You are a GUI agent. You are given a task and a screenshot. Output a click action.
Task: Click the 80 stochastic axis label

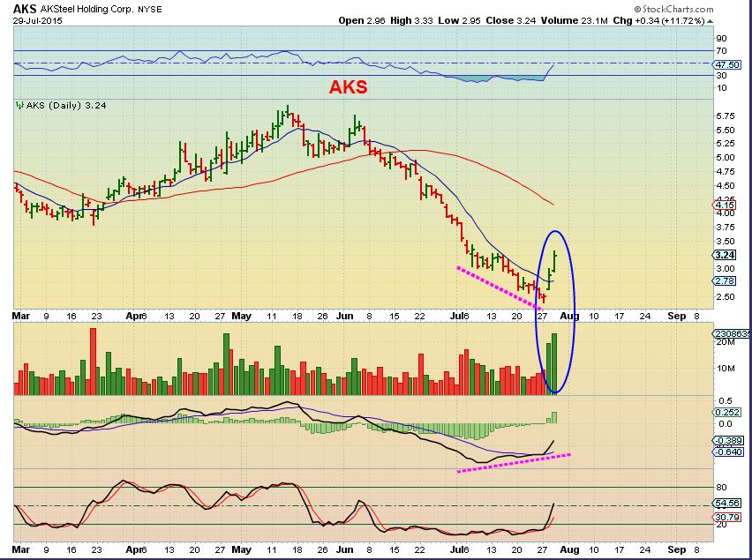pos(721,487)
